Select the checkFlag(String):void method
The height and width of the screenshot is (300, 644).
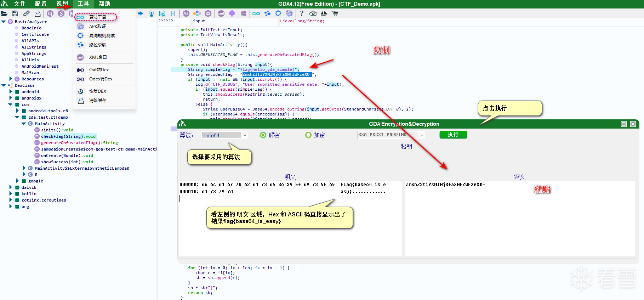click(68, 136)
